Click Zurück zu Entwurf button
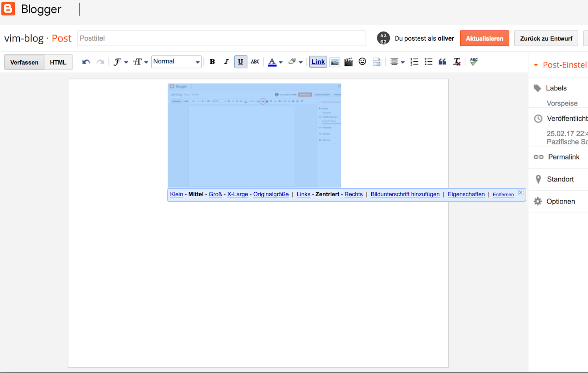Viewport: 588px width, 373px height. (x=546, y=38)
